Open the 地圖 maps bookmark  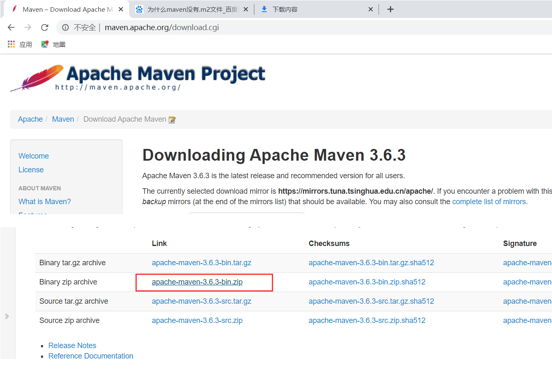point(53,44)
